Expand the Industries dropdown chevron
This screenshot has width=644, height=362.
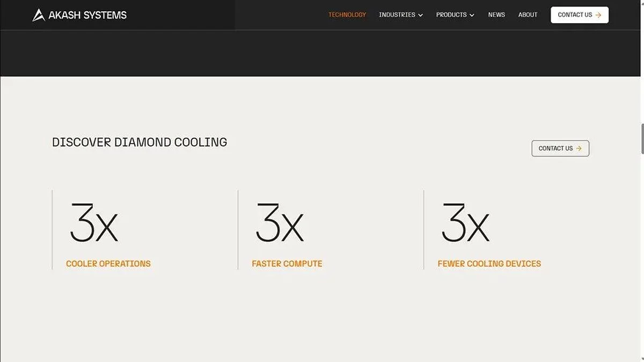(x=420, y=16)
